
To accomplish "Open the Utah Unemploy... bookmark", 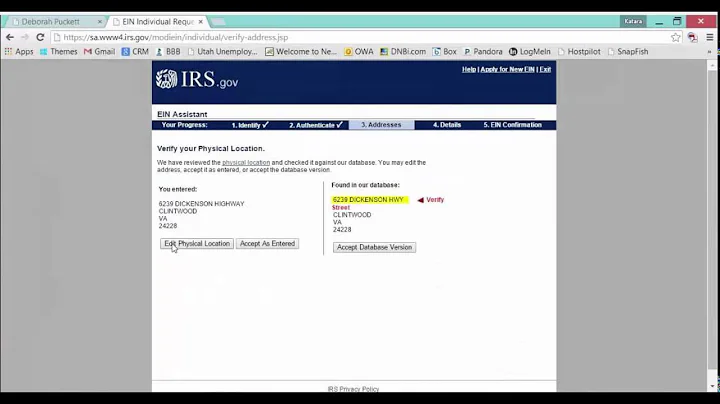I will tap(222, 52).
